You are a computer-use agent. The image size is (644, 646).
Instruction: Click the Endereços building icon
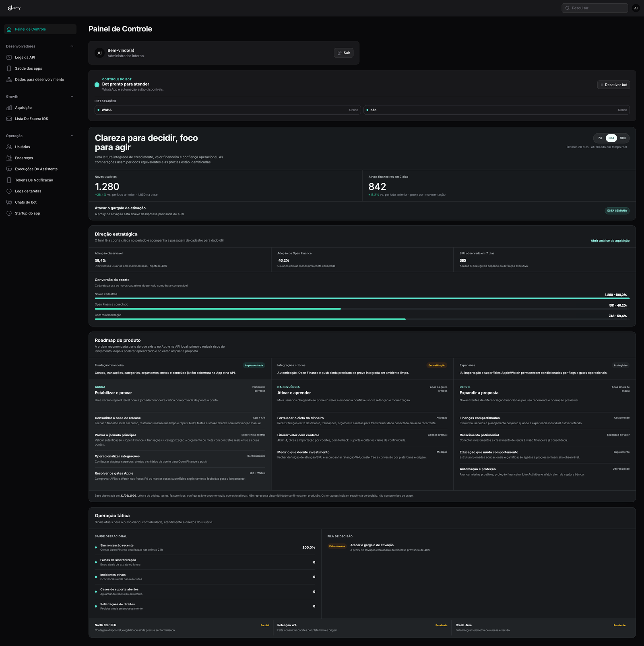coord(9,158)
